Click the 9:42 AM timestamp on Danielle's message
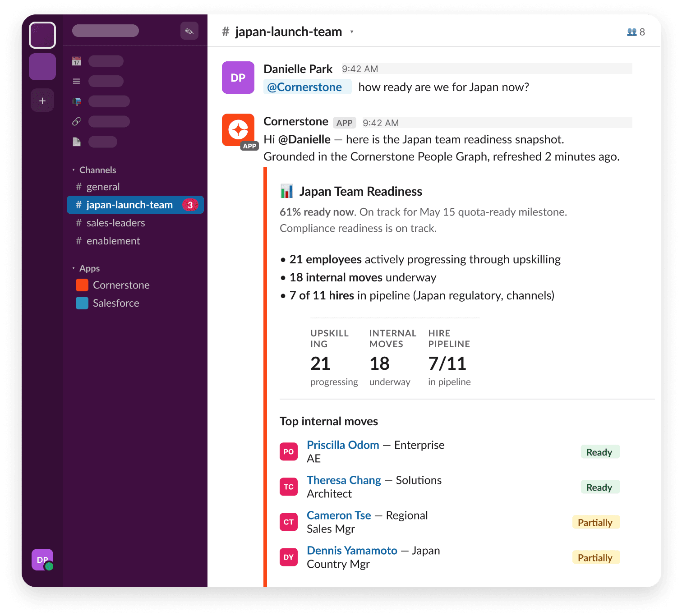 pos(360,69)
